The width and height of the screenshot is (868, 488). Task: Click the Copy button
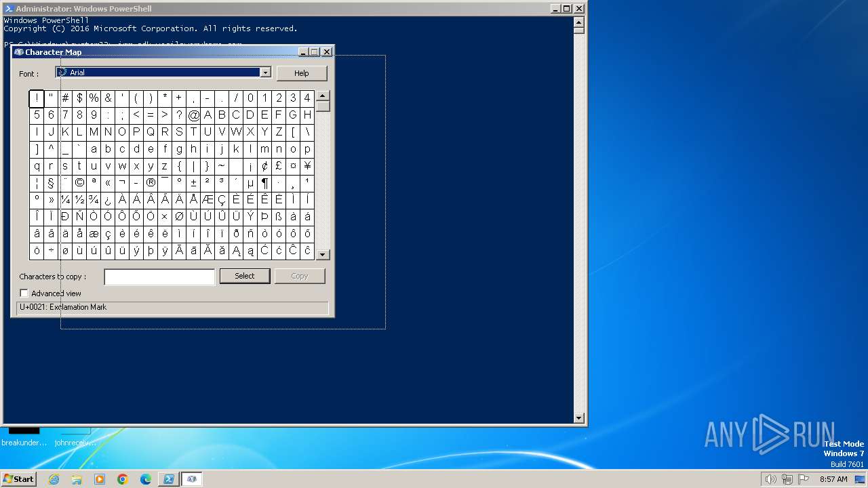[x=300, y=276]
